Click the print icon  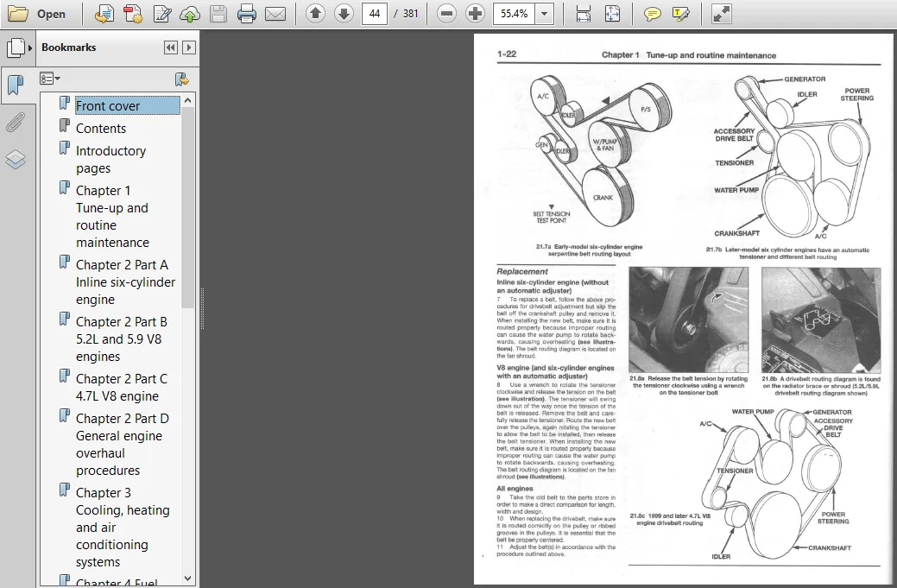click(247, 14)
